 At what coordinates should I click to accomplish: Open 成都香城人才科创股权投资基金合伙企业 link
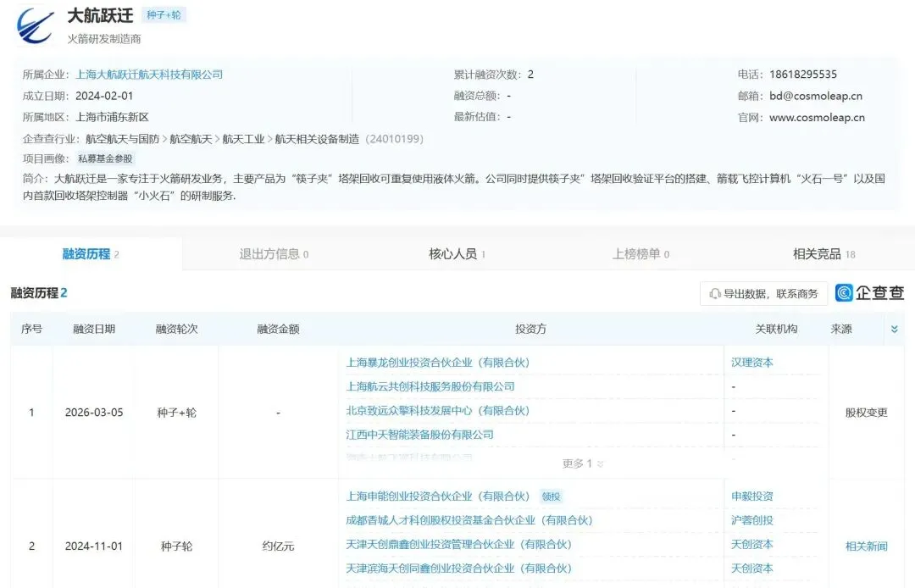[x=469, y=519]
